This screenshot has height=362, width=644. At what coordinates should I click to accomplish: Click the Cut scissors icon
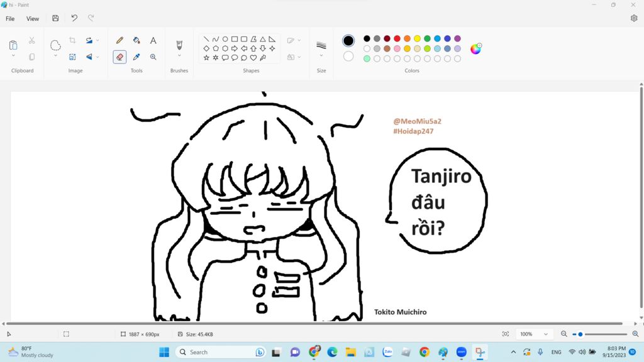pos(31,40)
